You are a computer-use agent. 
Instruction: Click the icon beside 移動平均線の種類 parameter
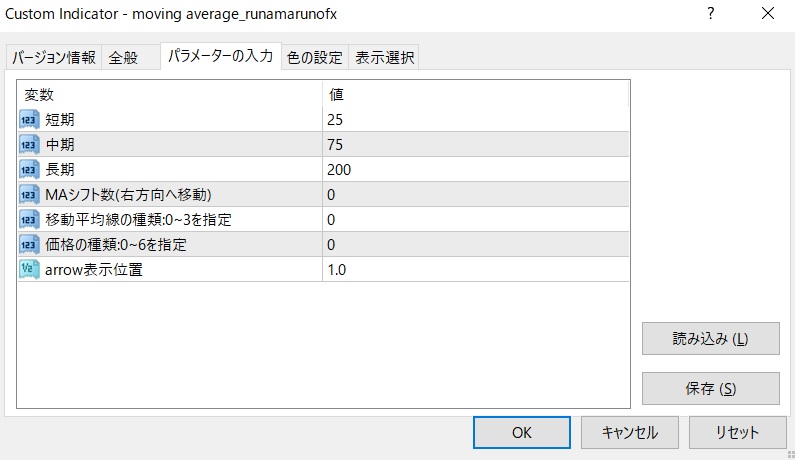(x=29, y=219)
